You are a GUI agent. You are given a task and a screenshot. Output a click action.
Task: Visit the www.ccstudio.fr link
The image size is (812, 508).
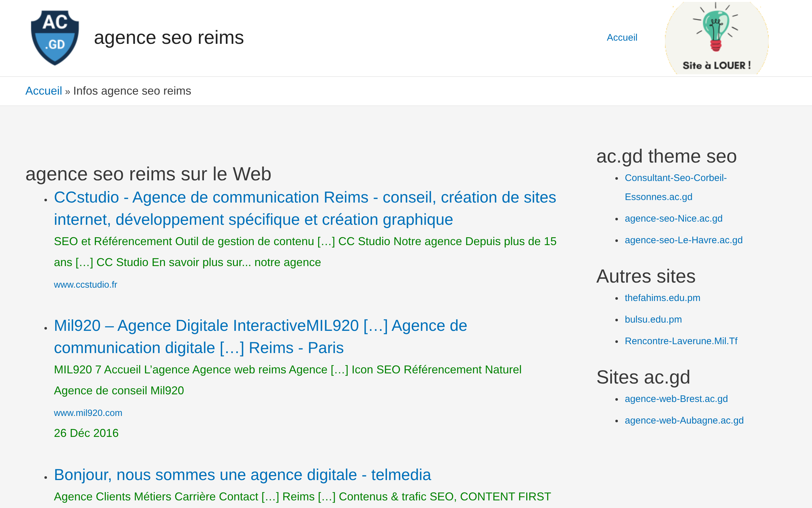tap(86, 284)
